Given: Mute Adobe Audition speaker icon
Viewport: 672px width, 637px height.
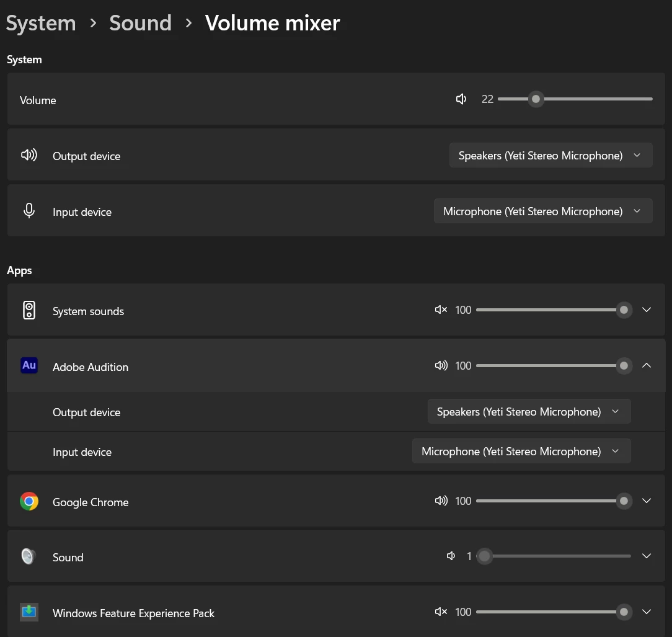Looking at the screenshot, I should point(441,366).
